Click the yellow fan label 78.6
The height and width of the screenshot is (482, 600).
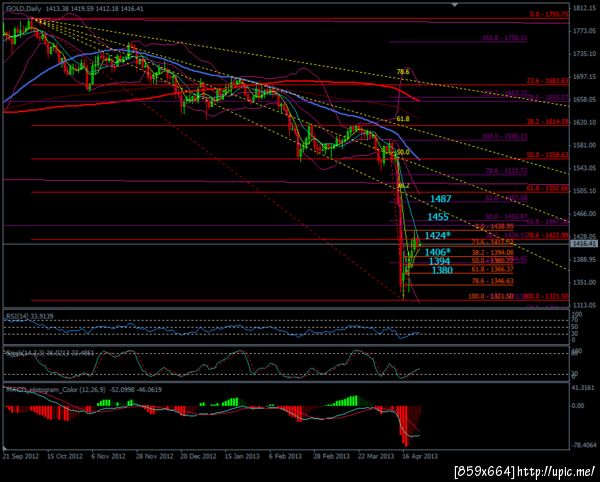[403, 72]
